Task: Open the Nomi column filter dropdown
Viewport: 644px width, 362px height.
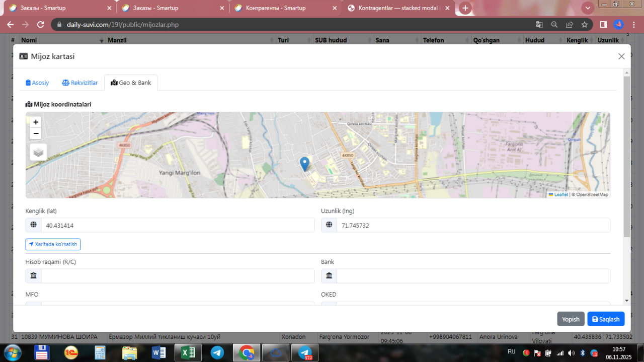Action: tap(102, 40)
